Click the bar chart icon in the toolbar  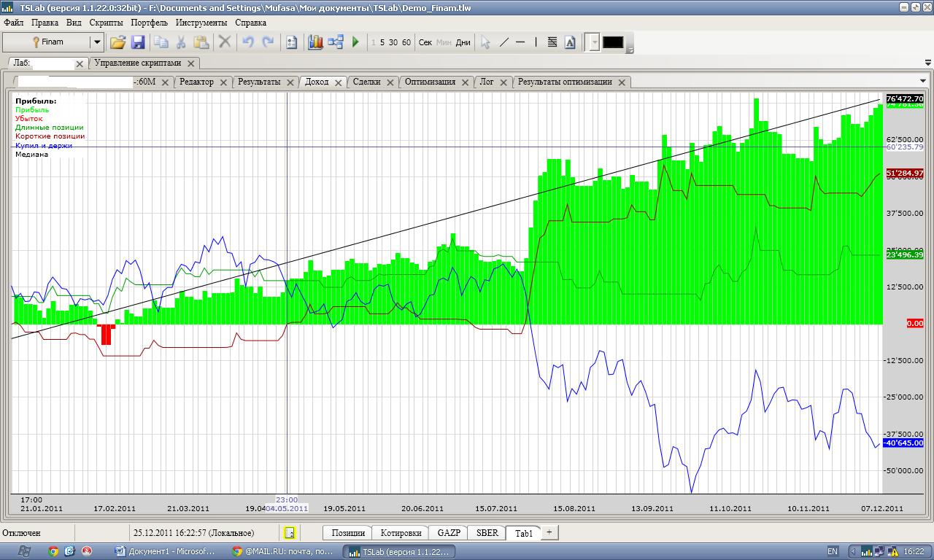click(x=315, y=42)
